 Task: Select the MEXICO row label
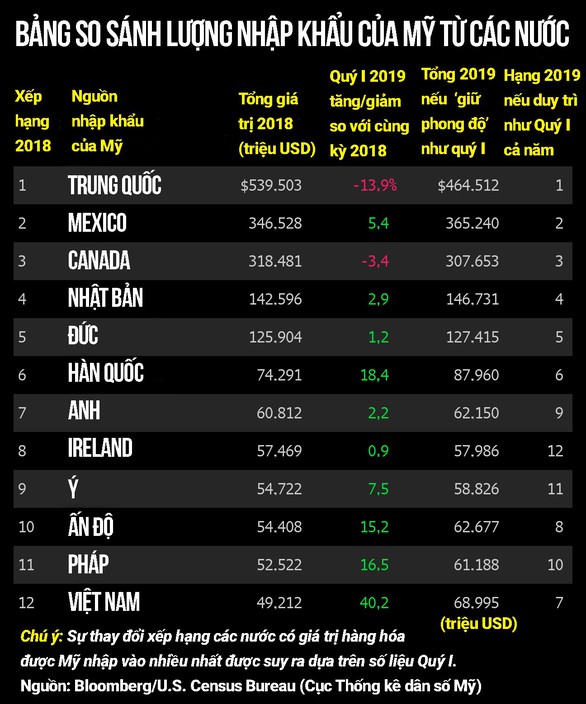[x=97, y=223]
